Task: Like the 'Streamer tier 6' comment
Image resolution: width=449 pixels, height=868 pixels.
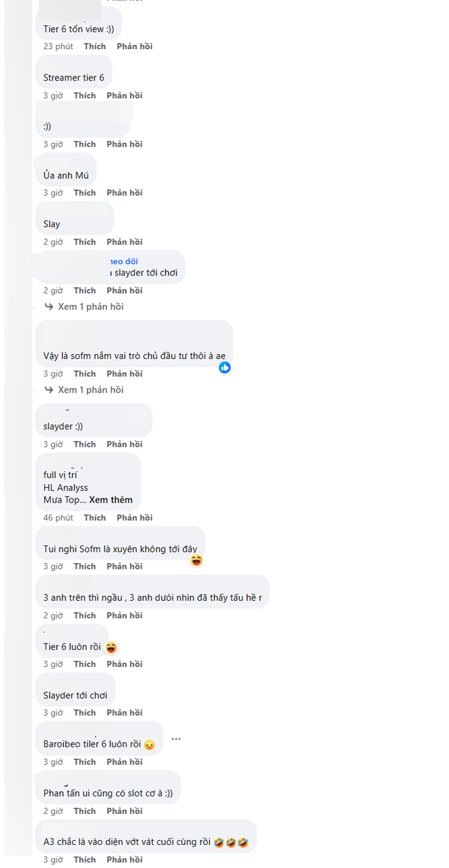Action: pyautogui.click(x=84, y=95)
